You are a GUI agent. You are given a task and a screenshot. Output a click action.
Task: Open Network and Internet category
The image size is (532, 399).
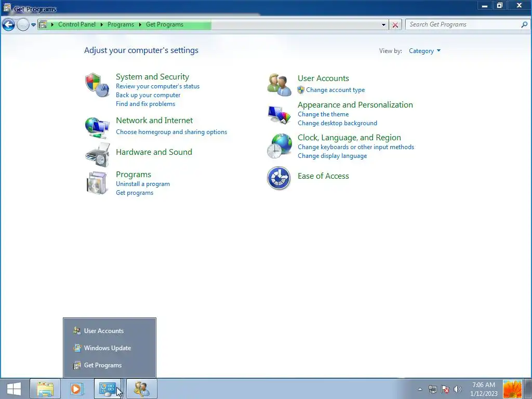coord(154,121)
